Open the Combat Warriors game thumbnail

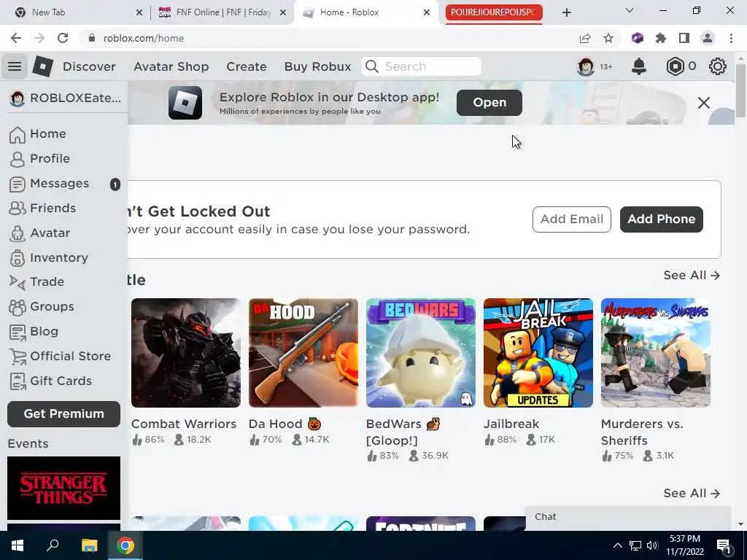[x=186, y=353]
